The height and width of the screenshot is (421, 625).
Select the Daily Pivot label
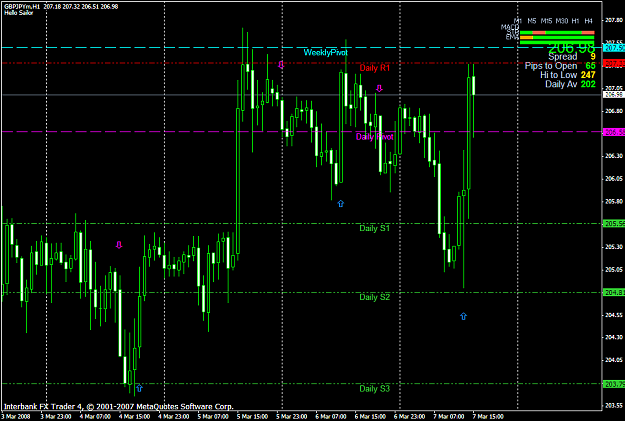(x=374, y=137)
